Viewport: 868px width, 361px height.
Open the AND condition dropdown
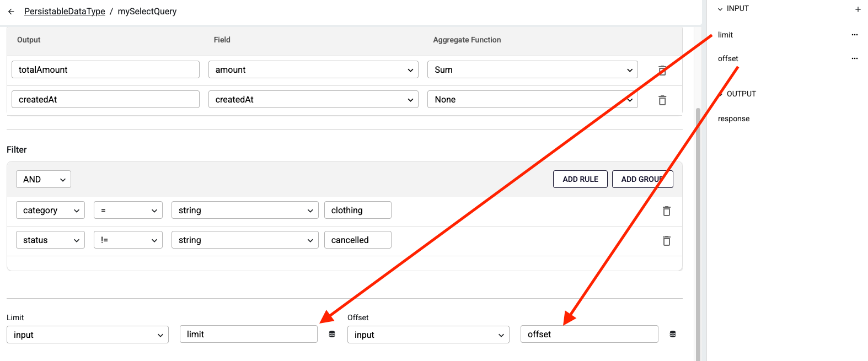(x=44, y=179)
